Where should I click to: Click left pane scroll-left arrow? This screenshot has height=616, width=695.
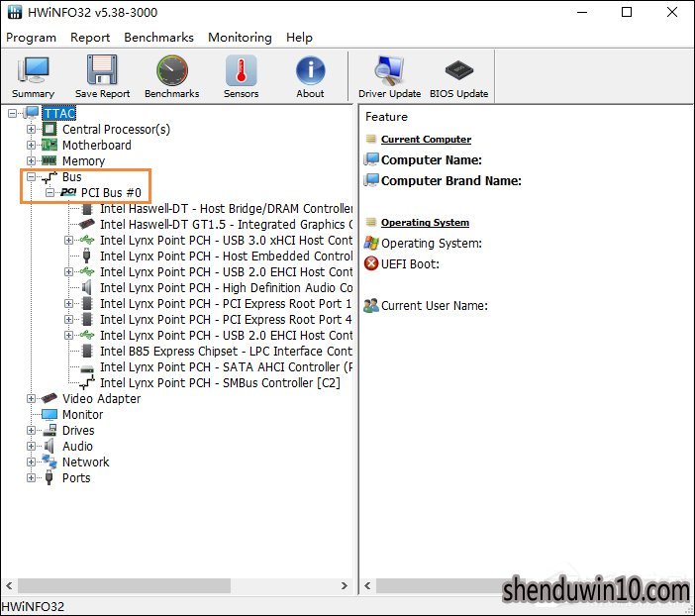point(9,585)
